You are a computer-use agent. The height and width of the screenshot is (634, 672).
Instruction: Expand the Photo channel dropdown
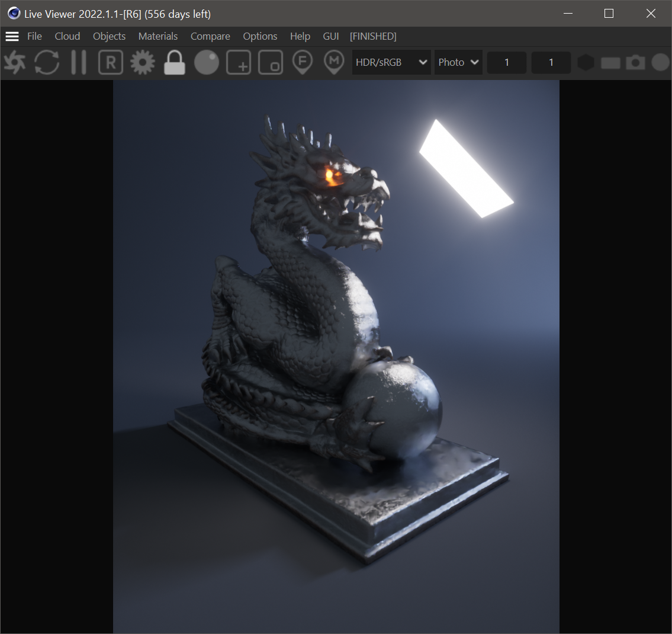458,62
